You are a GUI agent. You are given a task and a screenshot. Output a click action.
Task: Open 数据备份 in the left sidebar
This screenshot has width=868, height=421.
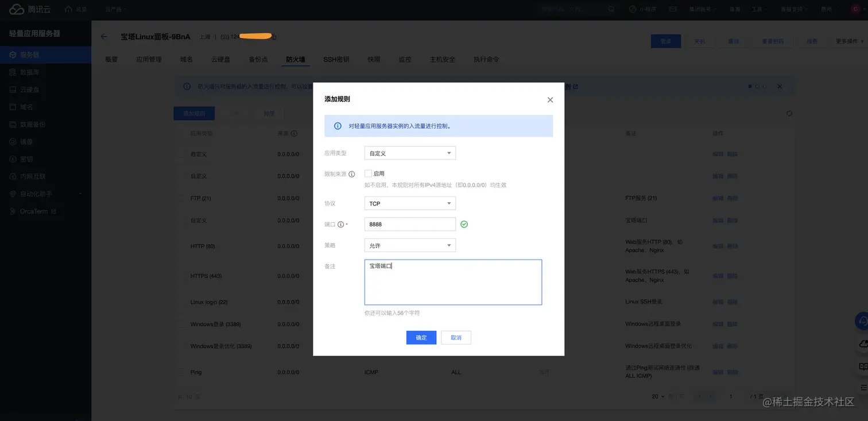[45, 124]
